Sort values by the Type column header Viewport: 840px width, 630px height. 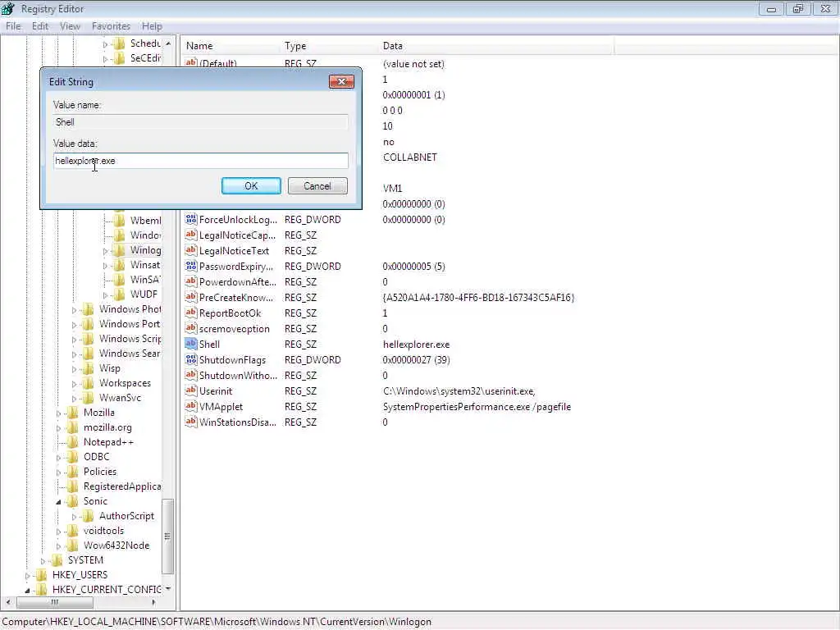pos(328,46)
